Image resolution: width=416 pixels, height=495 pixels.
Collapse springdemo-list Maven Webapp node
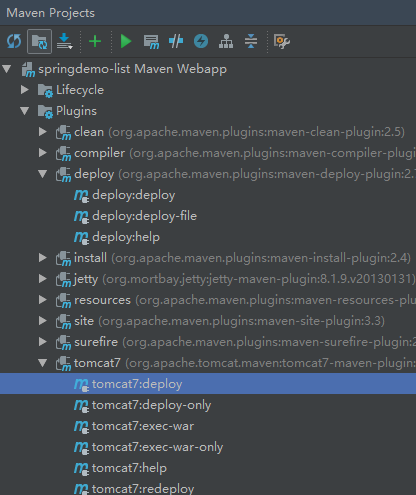click(x=7, y=69)
